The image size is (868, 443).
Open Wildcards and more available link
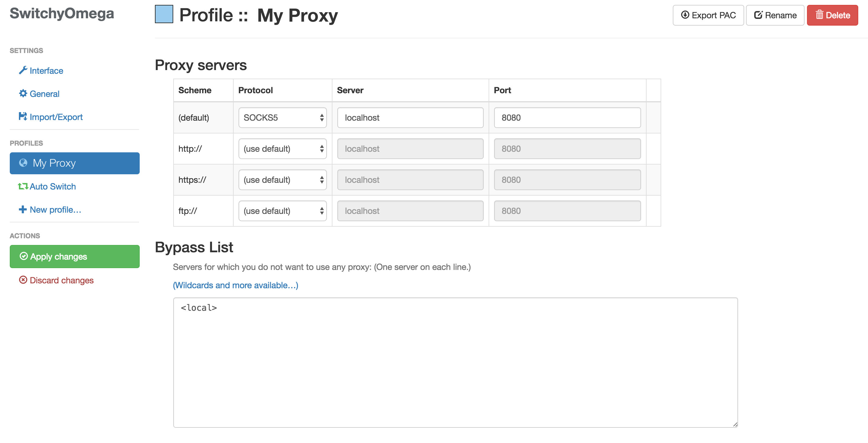click(235, 285)
